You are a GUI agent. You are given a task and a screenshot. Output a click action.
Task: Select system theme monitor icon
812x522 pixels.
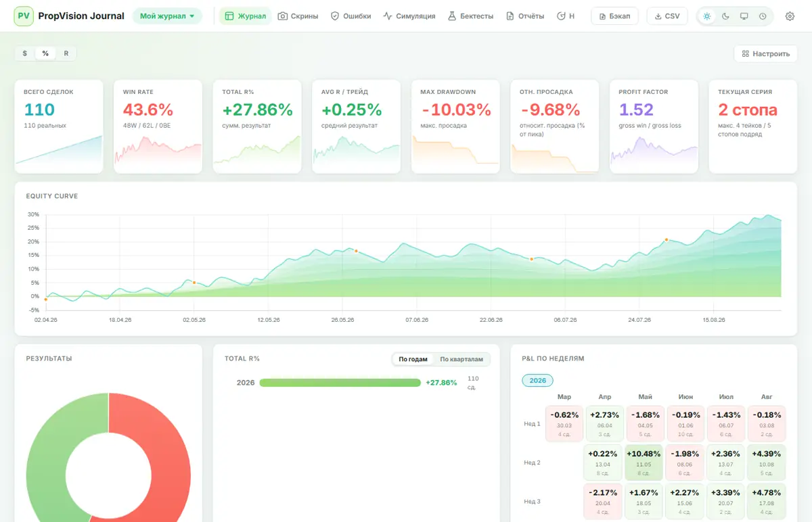coord(744,16)
